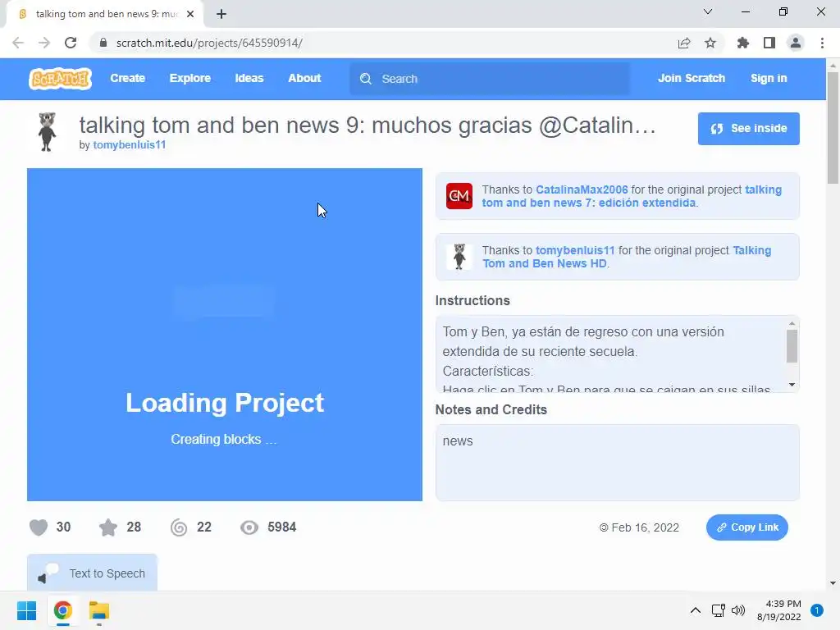Open talking tom and ben news 7 project link
840x630 pixels.
point(632,196)
